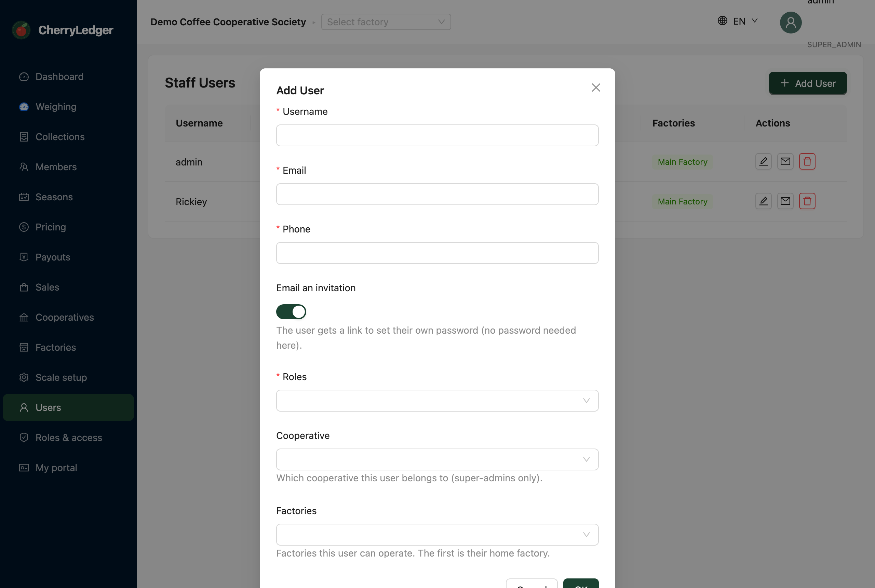Open the Select factory dropdown
Viewport: 875px width, 588px height.
pyautogui.click(x=386, y=22)
